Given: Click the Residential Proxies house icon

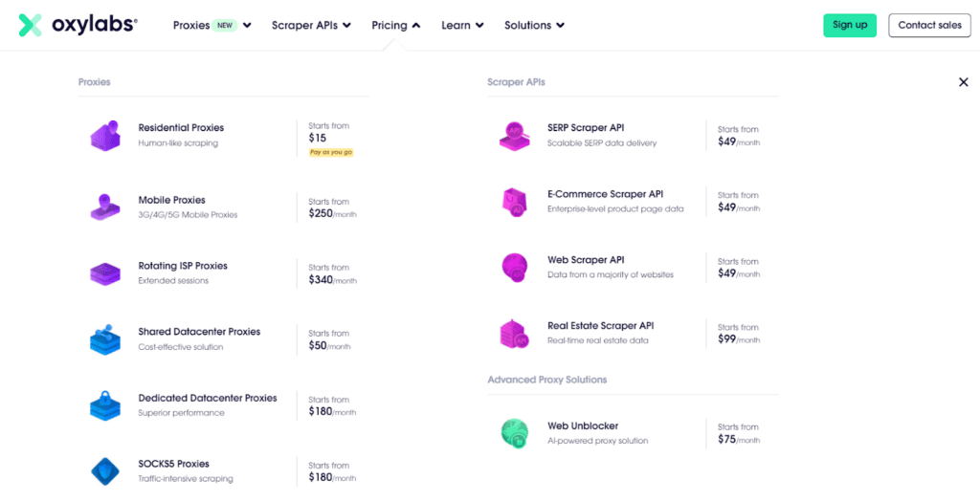Looking at the screenshot, I should (x=105, y=136).
